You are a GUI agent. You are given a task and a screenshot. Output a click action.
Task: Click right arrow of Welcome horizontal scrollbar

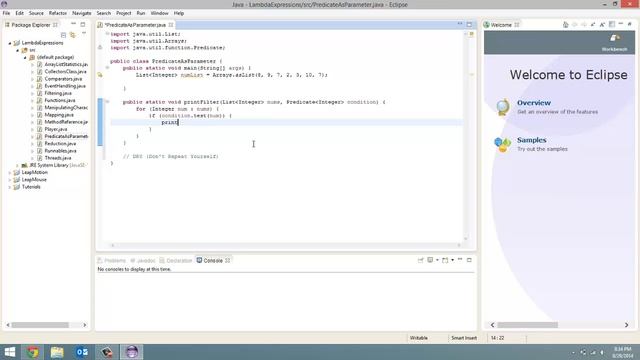627,325
